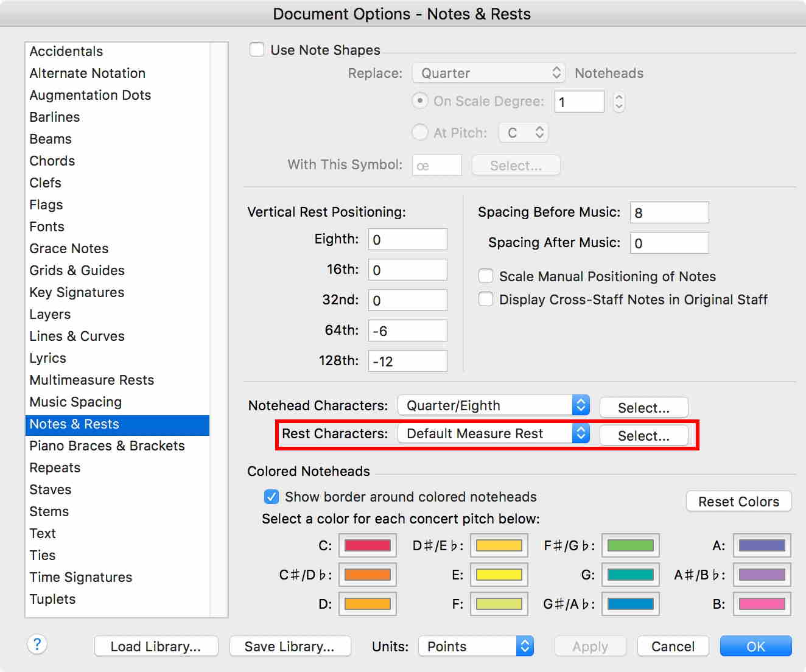Click the scale degree stepper arrows
The image size is (806, 672).
619,102
